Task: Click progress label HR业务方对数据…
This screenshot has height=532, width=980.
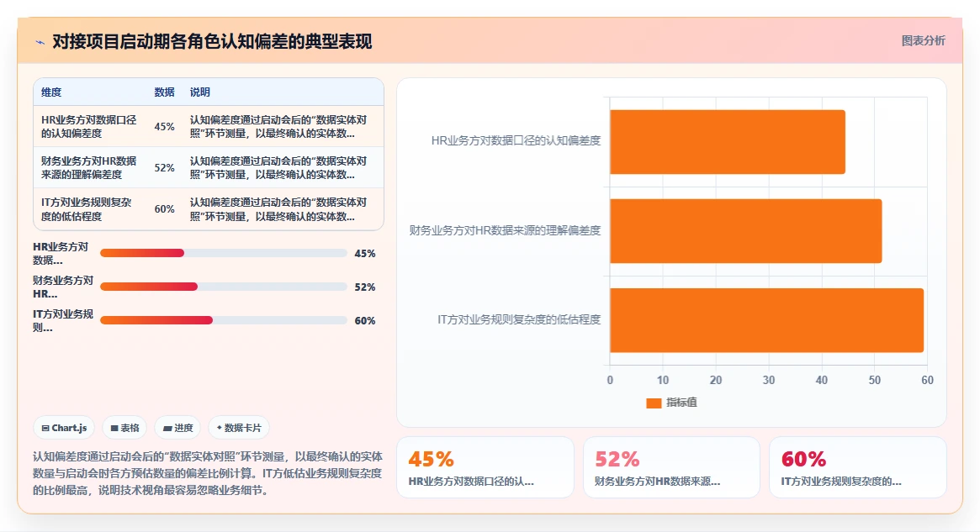Action: [61, 254]
